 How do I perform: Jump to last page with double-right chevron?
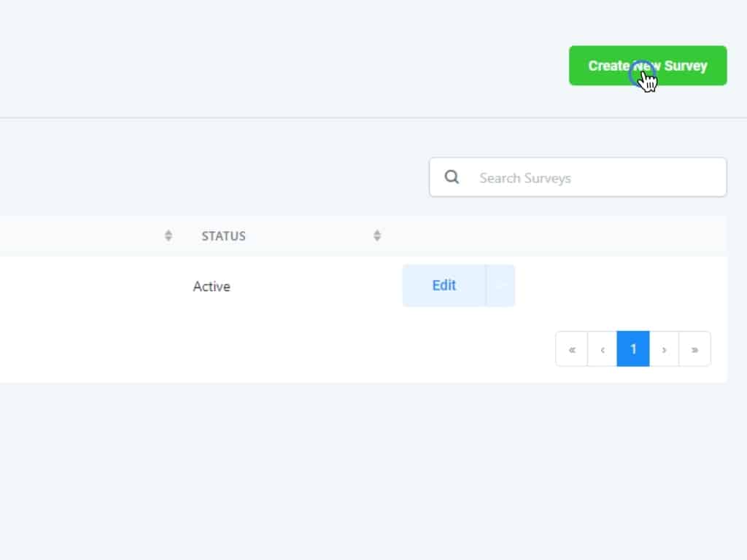click(x=694, y=349)
